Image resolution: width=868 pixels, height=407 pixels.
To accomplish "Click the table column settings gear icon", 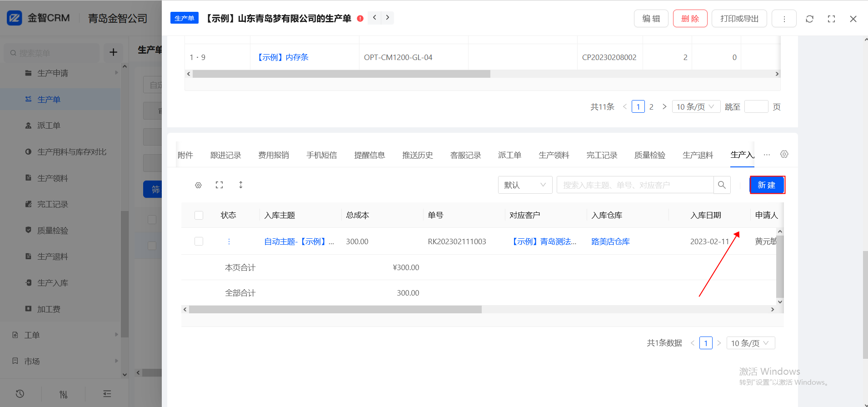I will tap(198, 185).
